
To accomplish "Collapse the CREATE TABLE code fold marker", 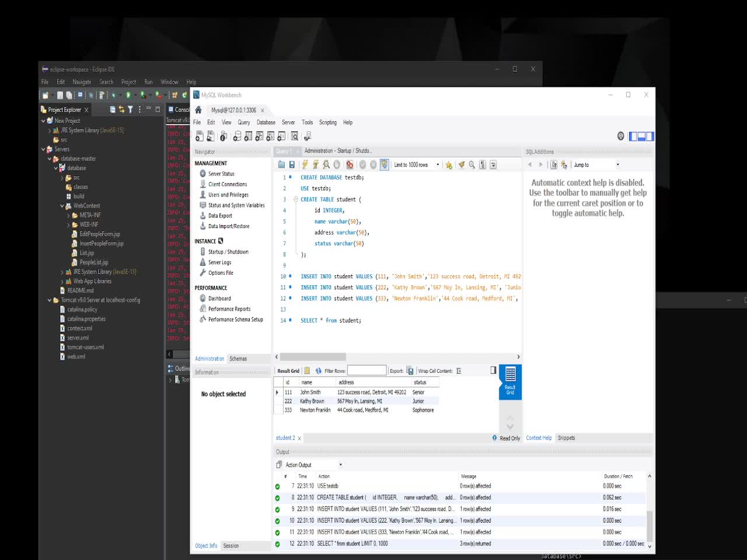I will (x=295, y=199).
